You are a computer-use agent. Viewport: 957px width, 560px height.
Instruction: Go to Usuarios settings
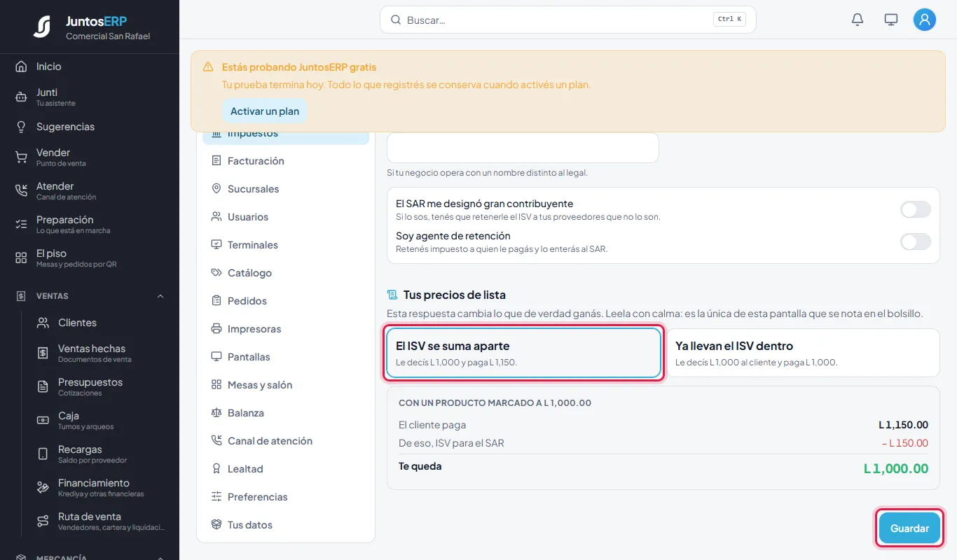pyautogui.click(x=286, y=217)
